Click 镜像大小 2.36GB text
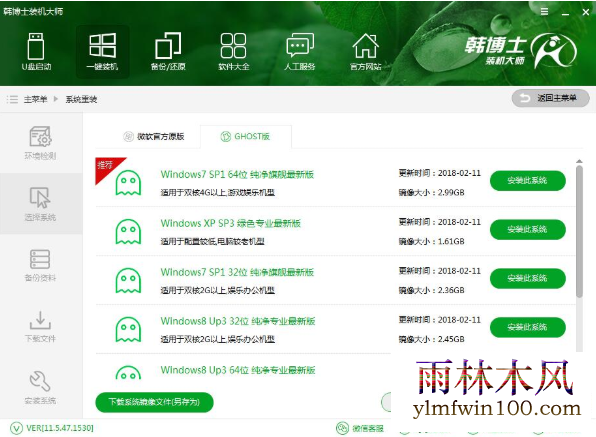596x437 pixels. 431,290
